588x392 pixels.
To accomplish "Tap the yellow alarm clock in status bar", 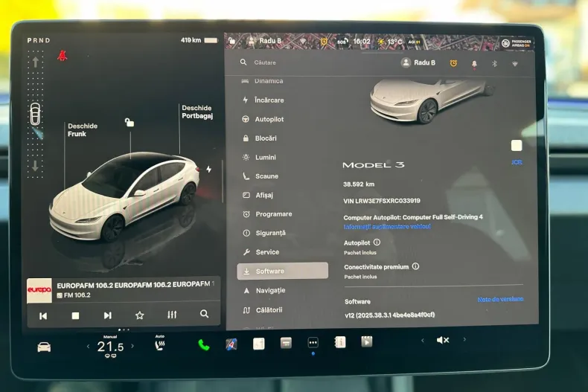I will [x=324, y=42].
